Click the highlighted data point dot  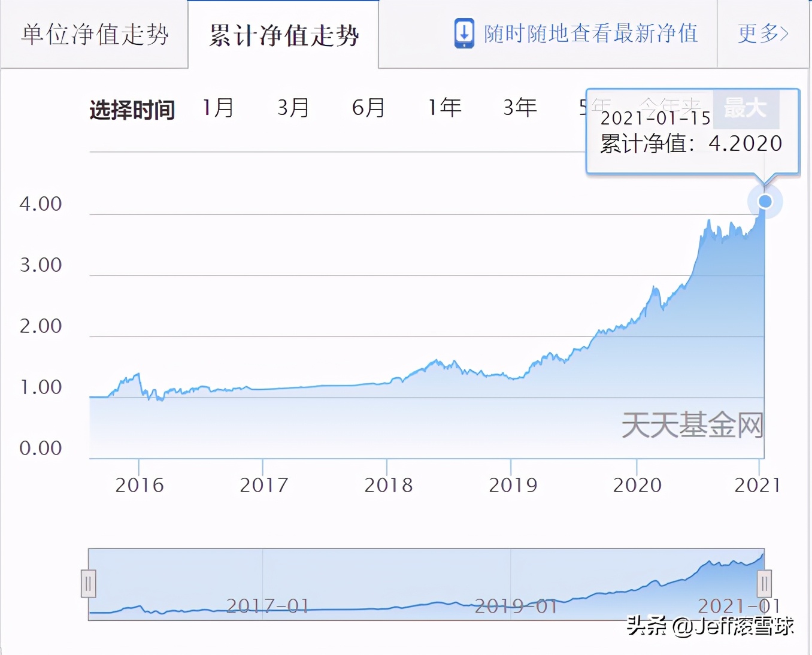tap(765, 202)
